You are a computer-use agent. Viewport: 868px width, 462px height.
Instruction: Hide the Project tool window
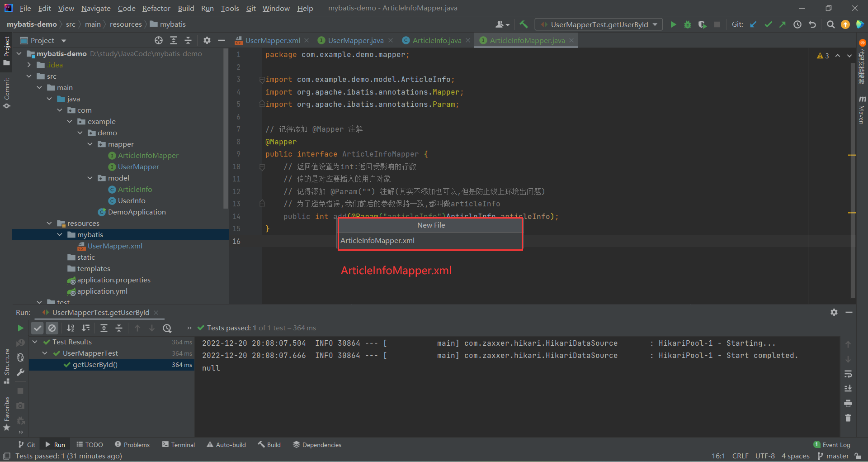(222, 40)
